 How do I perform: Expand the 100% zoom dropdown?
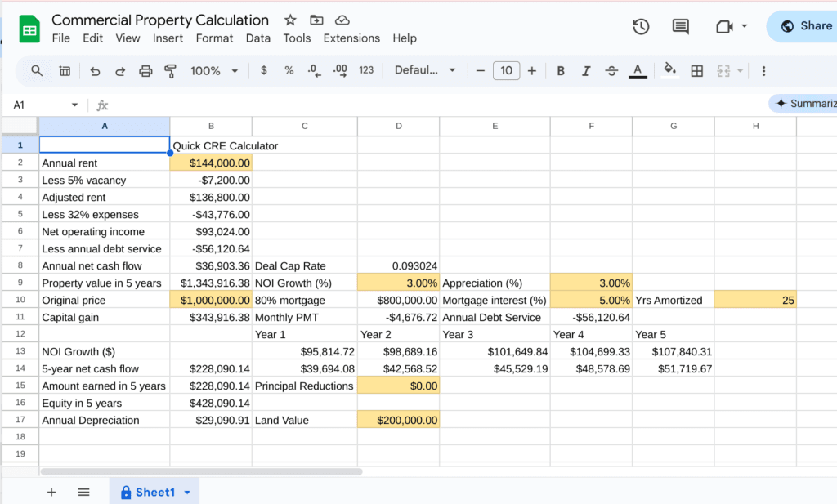[214, 71]
